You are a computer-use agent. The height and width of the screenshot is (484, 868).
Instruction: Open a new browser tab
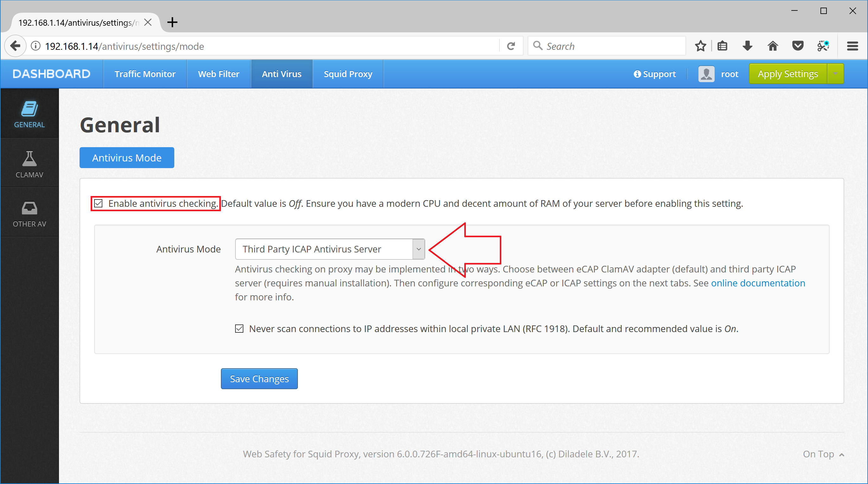tap(172, 22)
